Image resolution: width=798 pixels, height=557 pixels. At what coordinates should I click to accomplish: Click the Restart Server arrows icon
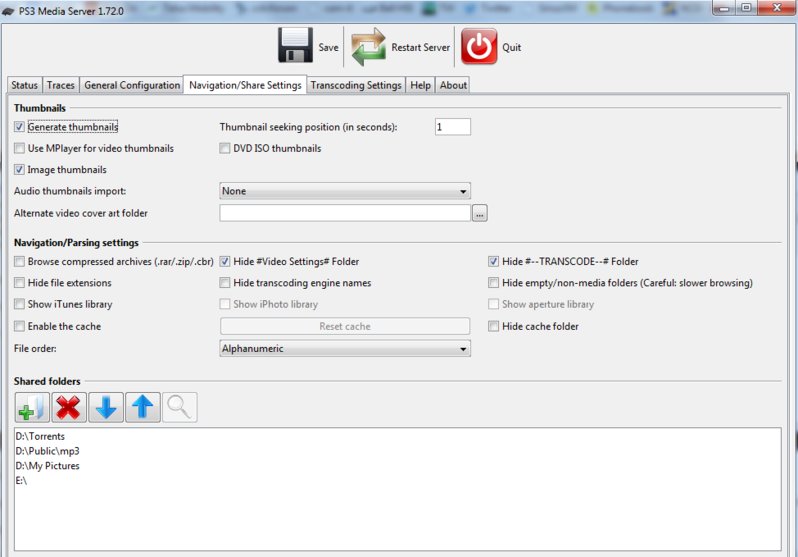tap(368, 47)
